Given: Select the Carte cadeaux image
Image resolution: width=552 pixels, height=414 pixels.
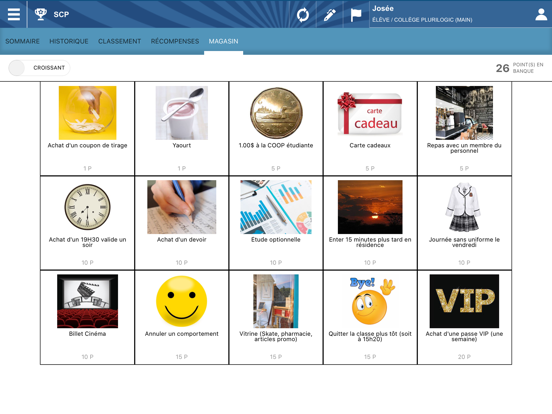Looking at the screenshot, I should tap(370, 113).
